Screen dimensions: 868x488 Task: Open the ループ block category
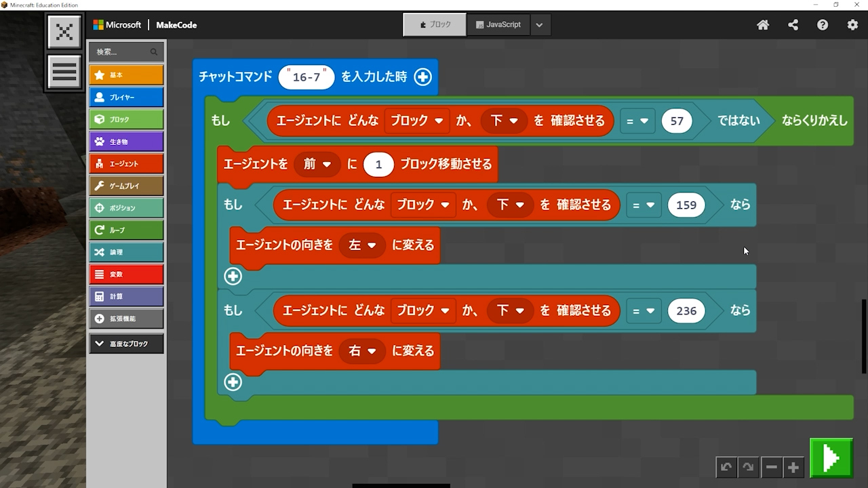click(x=126, y=230)
